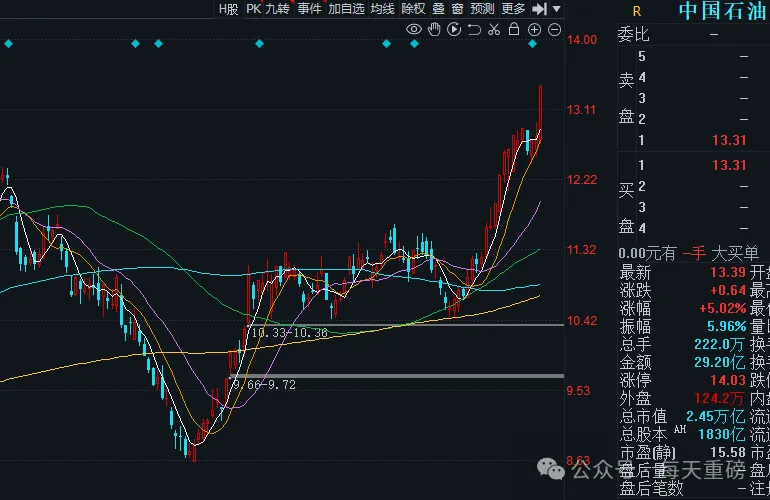
Task: Jump to latest with arrow-bar icon
Action: coord(540,9)
